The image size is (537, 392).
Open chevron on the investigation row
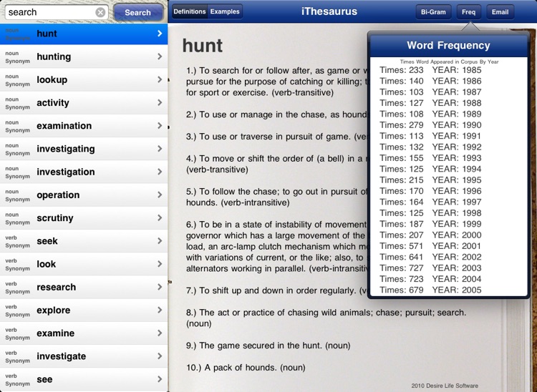coord(160,172)
